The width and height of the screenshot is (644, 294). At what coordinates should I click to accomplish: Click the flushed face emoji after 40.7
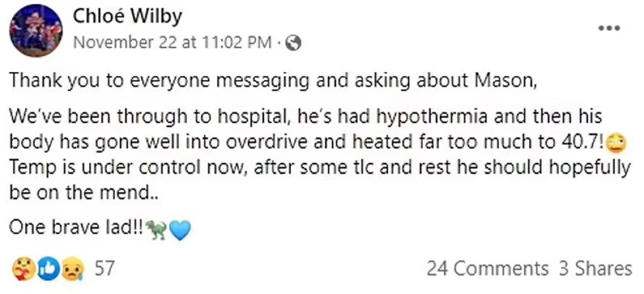[x=617, y=144]
